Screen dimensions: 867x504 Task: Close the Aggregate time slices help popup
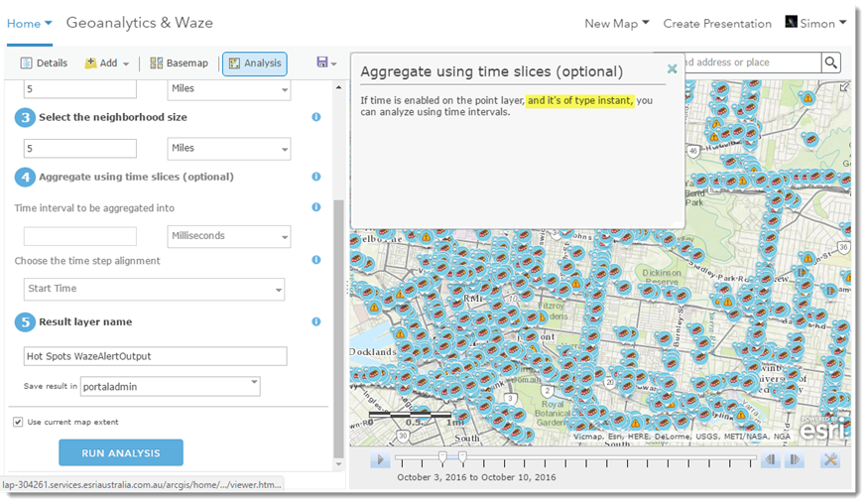click(672, 68)
